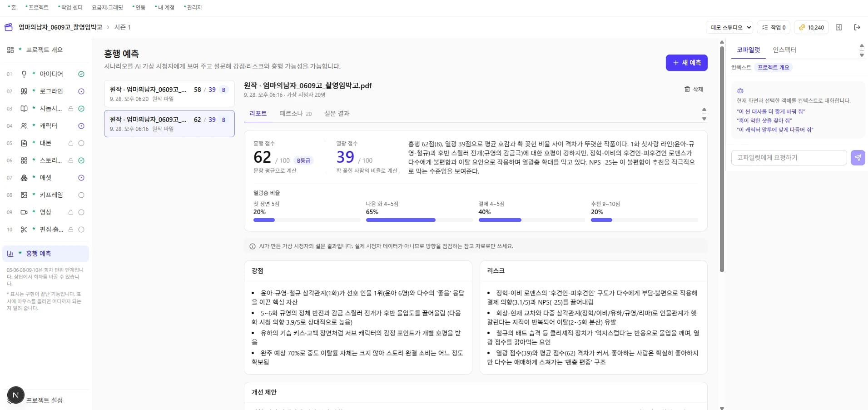This screenshot has width=868, height=410.
Task: Open the 작업 센터 top menu
Action: coord(70,7)
